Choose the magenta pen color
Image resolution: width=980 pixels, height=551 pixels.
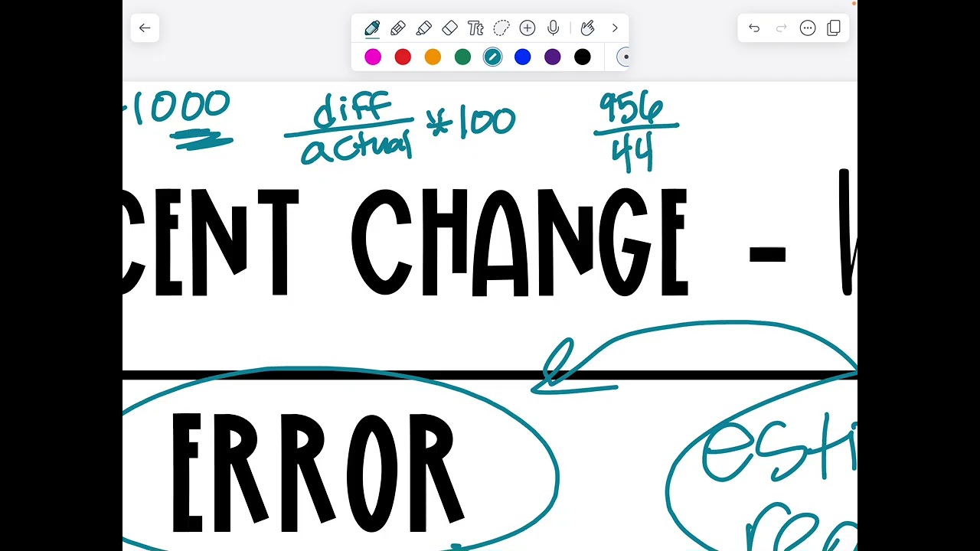(x=373, y=57)
